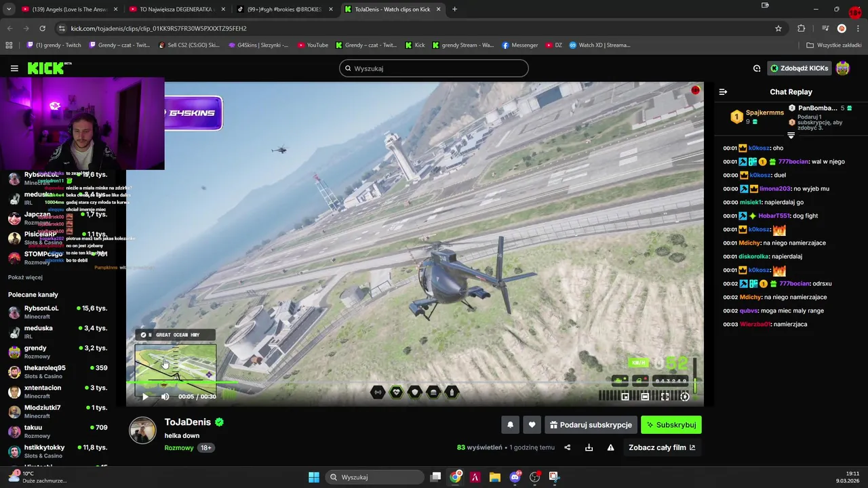868x488 pixels.
Task: Toggle the bell notifications for ToJaDenis
Action: (x=511, y=425)
